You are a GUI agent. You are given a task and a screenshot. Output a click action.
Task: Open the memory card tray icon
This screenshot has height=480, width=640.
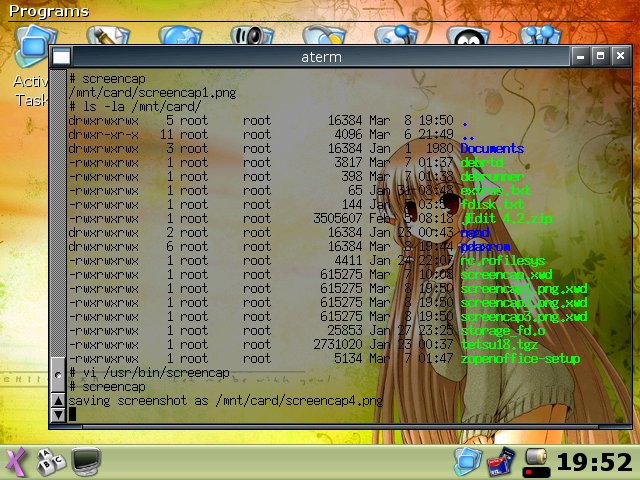[x=499, y=461]
